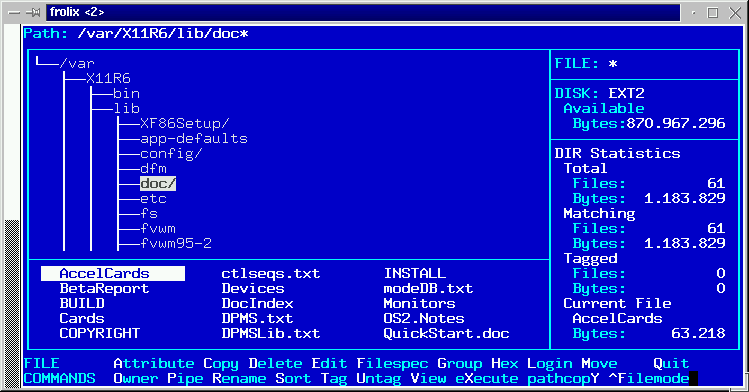The width and height of the screenshot is (749, 392).
Task: Select the lib directory
Action: point(126,108)
